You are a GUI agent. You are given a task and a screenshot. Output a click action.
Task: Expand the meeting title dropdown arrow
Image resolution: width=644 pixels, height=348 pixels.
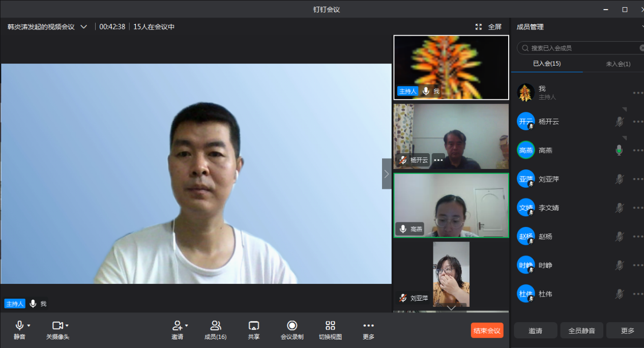[x=84, y=27]
